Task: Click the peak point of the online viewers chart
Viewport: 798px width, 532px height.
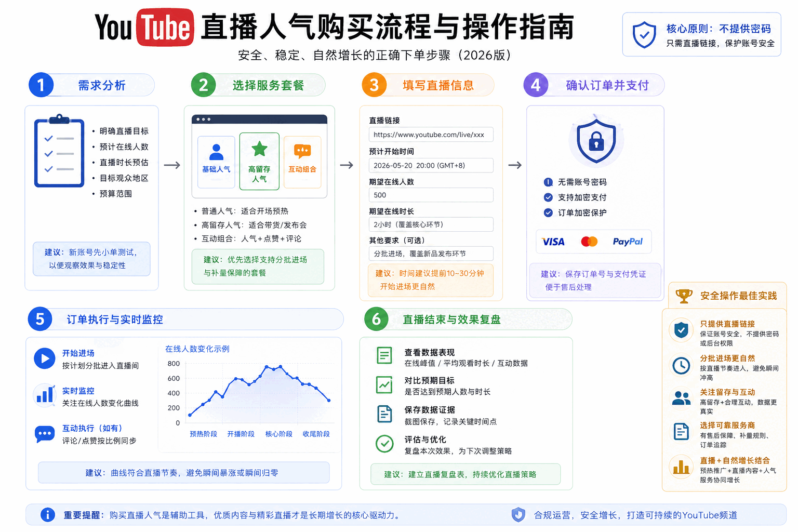Action: click(x=281, y=367)
